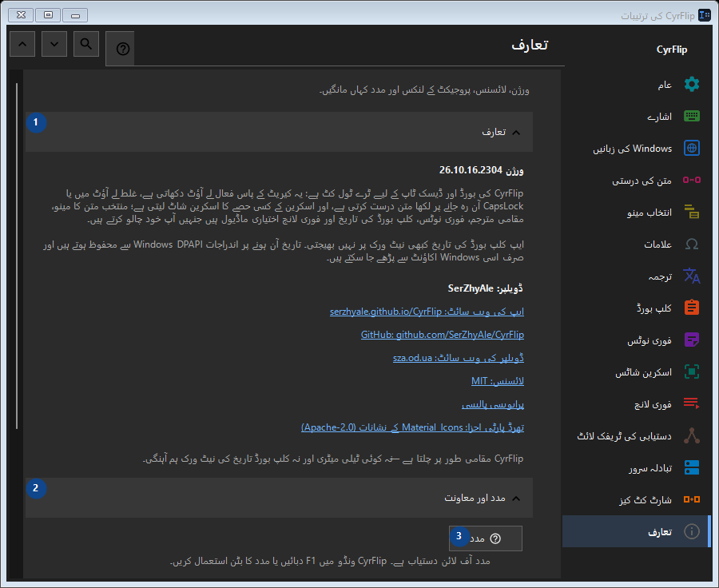Switch to the اشارے settings page
719x588 pixels.
coord(659,117)
